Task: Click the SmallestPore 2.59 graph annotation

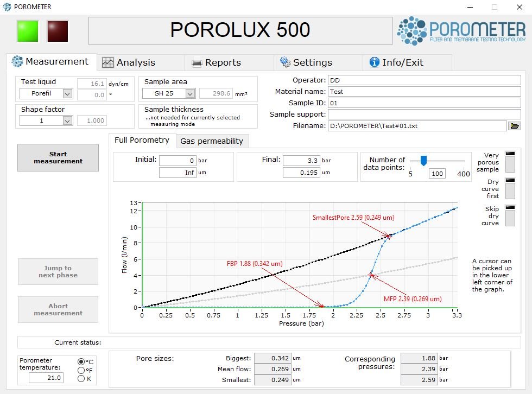Action: tap(353, 218)
